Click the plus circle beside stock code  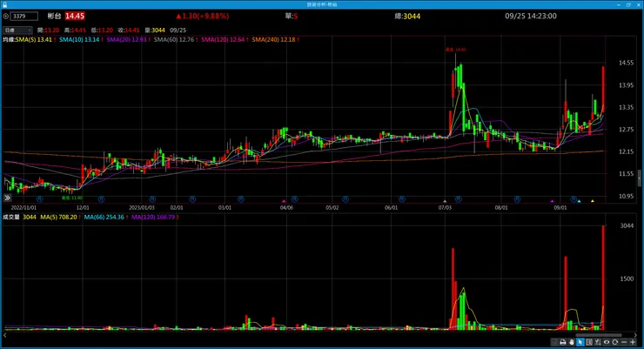(x=6, y=16)
